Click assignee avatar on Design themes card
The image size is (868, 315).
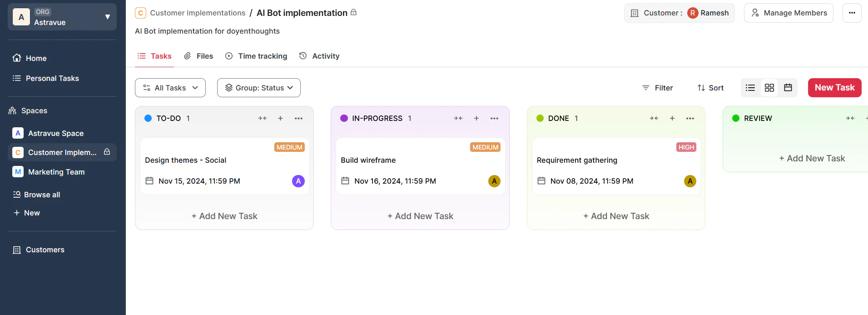pyautogui.click(x=298, y=181)
